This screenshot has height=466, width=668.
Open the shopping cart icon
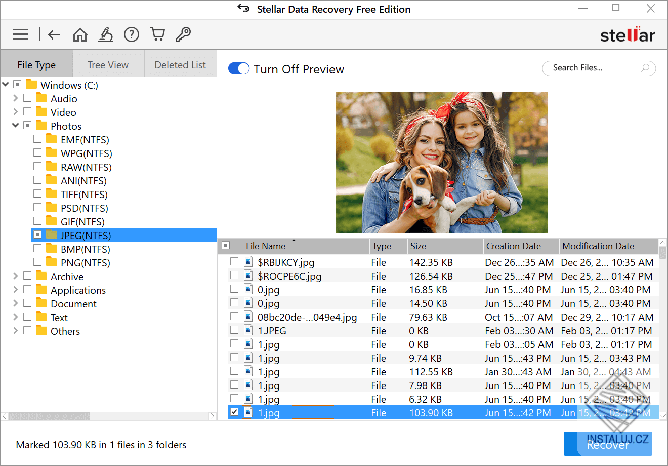(x=158, y=35)
